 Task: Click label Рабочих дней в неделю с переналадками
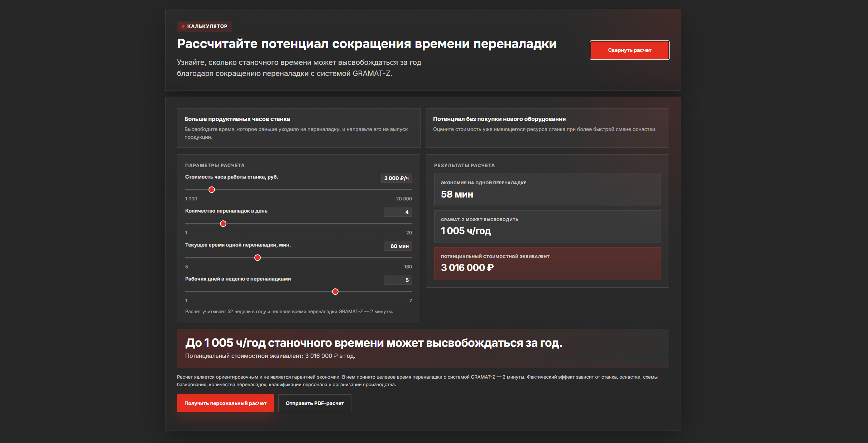coord(238,279)
